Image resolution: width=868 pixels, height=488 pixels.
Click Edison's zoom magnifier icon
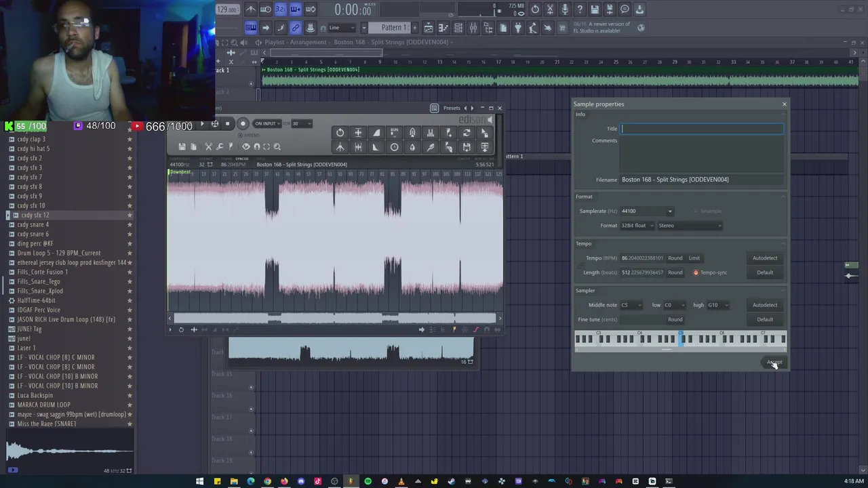(277, 146)
